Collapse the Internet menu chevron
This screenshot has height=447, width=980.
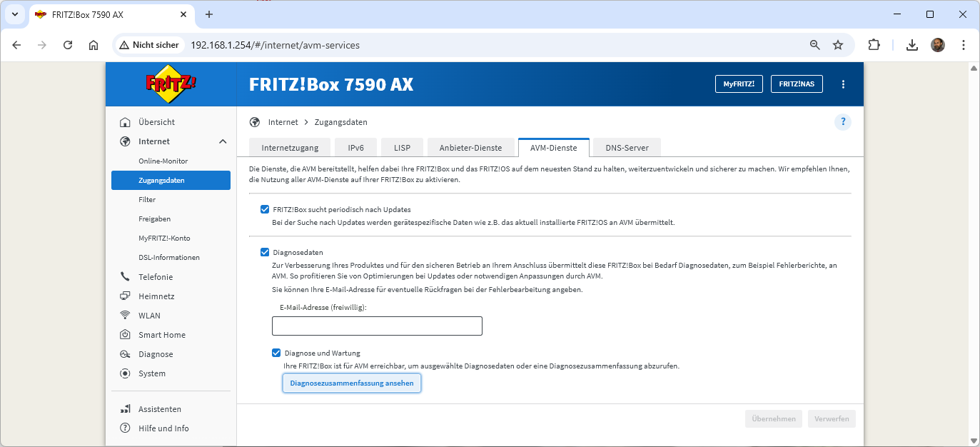click(x=223, y=141)
